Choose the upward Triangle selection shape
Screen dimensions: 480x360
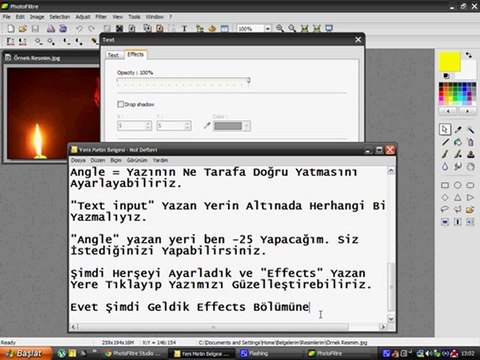tap(458, 198)
